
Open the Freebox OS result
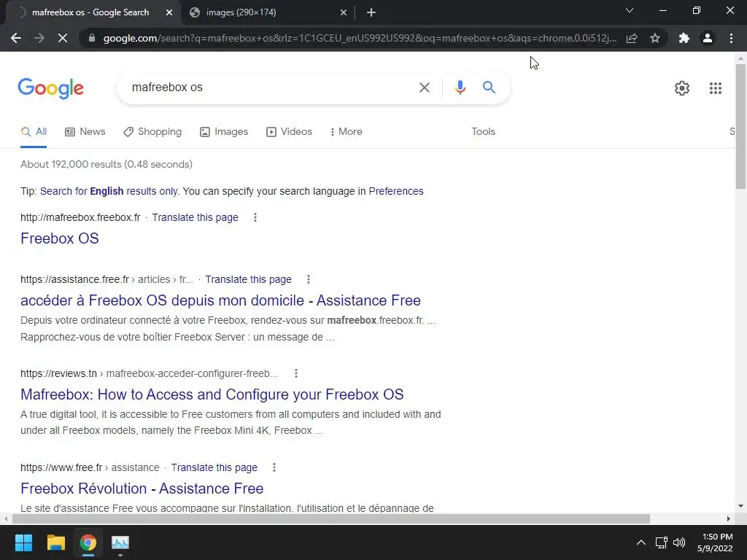[x=60, y=238]
